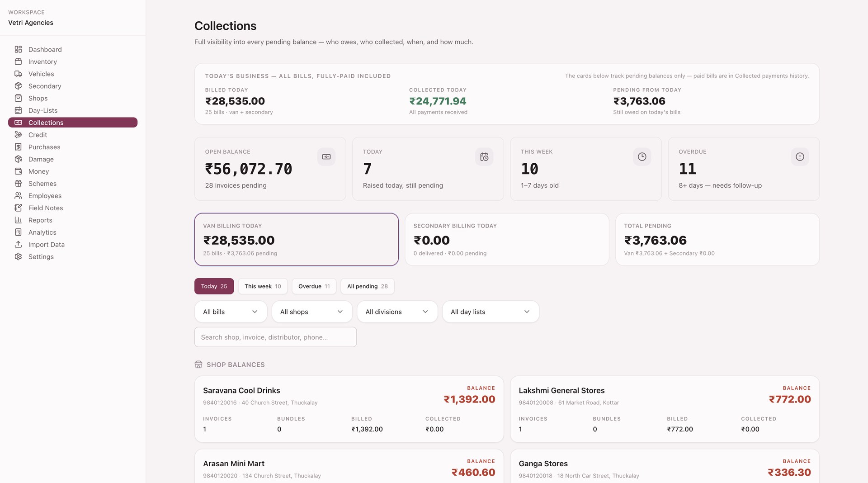Click the Today calendar-clock icon
This screenshot has width=868, height=483.
tap(484, 157)
